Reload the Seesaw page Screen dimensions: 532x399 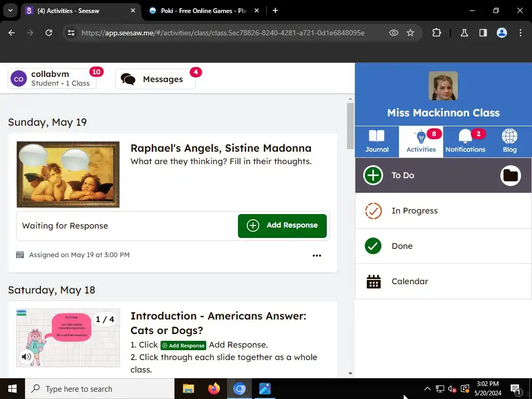click(49, 33)
